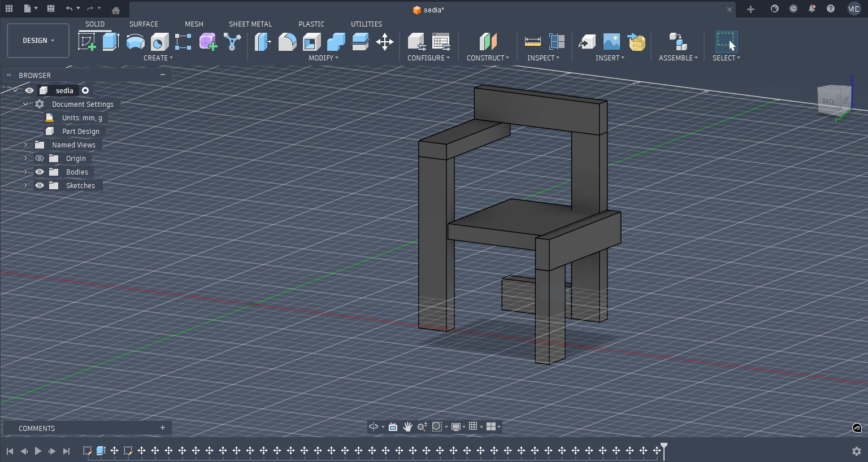The image size is (868, 462).
Task: Click the ViewCube BACK face
Action: (x=830, y=101)
